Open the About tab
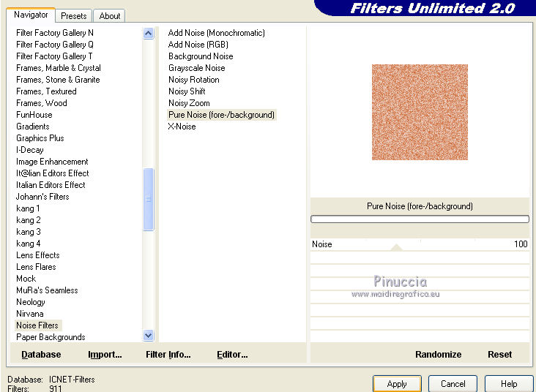 pyautogui.click(x=109, y=16)
